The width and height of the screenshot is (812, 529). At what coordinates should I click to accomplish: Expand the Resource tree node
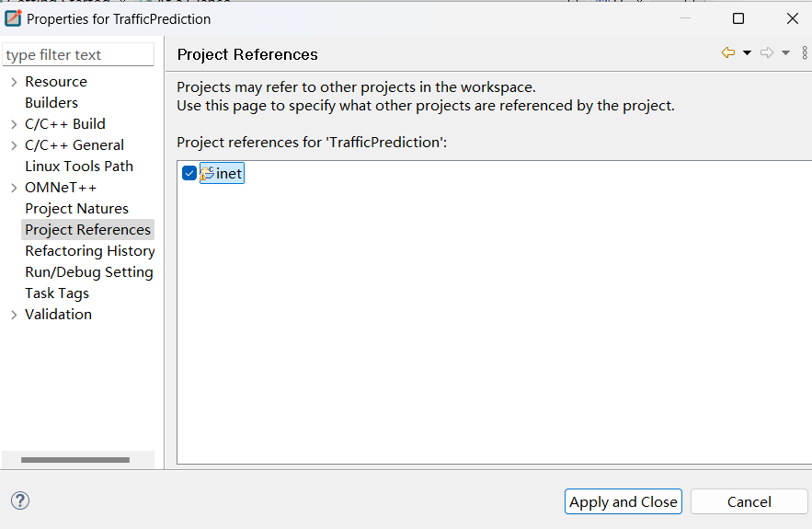click(14, 82)
